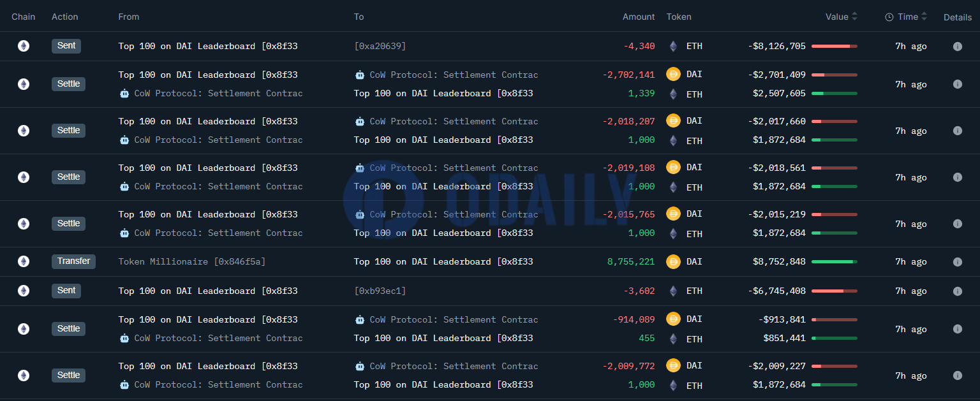Click the value bar next to -$6,745,408
Screen dimensions: 980x401
point(835,291)
